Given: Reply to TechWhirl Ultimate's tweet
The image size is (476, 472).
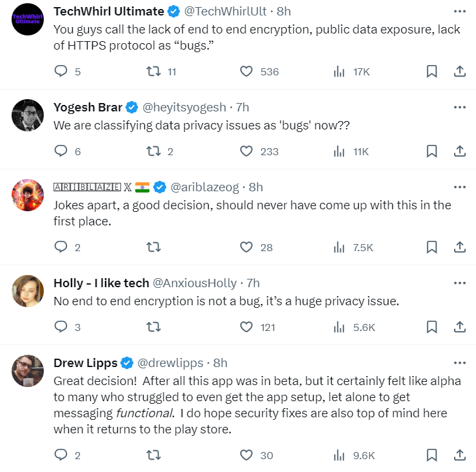Looking at the screenshot, I should 61,71.
